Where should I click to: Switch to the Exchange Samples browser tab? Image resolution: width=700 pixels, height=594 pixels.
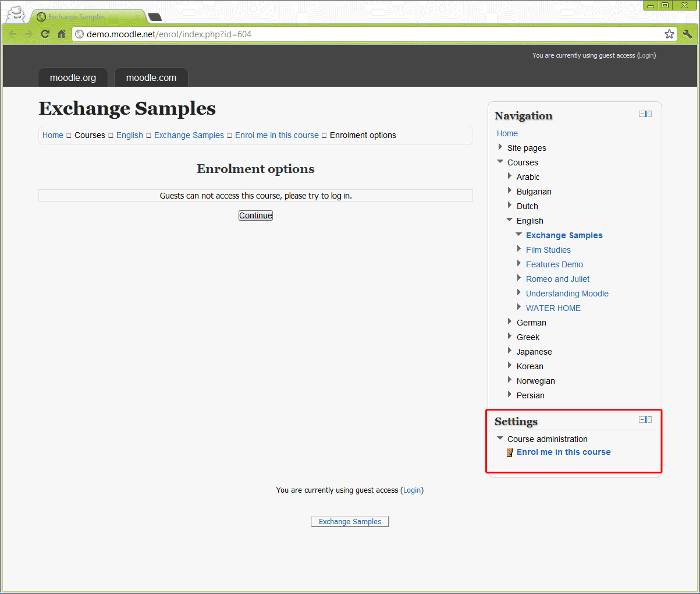pyautogui.click(x=87, y=17)
